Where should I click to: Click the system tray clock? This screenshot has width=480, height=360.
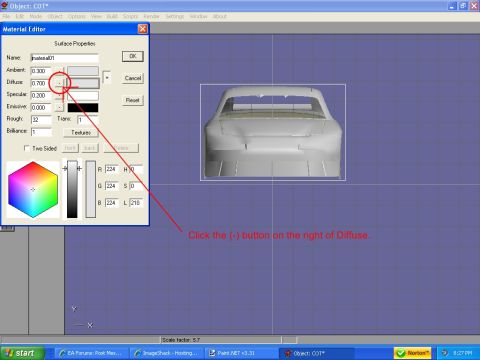click(463, 353)
